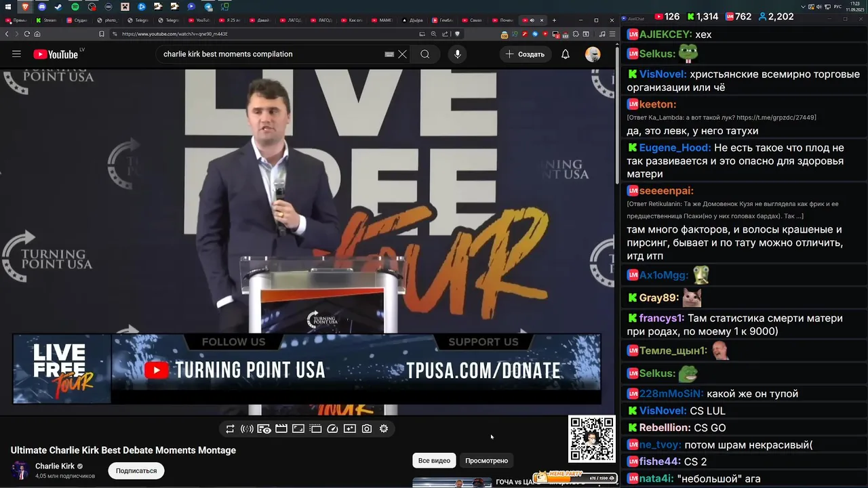Click username Eugene_Hood in chat
868x488 pixels.
675,148
